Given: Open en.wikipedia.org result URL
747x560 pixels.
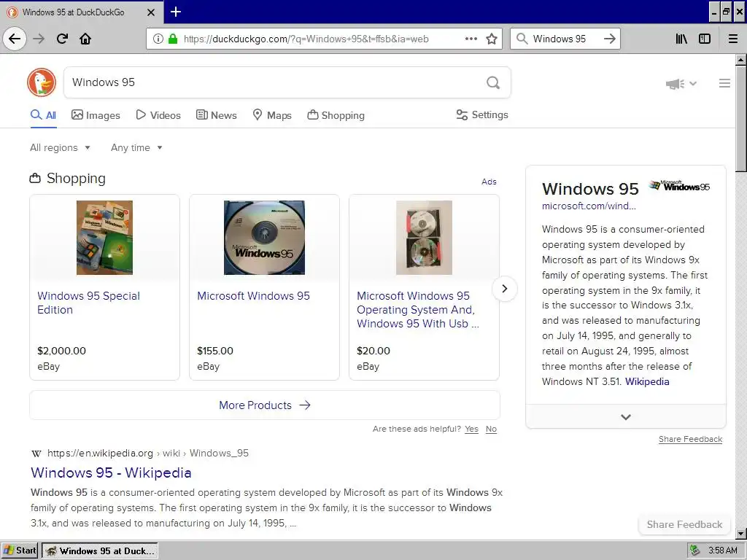Looking at the screenshot, I should (147, 454).
